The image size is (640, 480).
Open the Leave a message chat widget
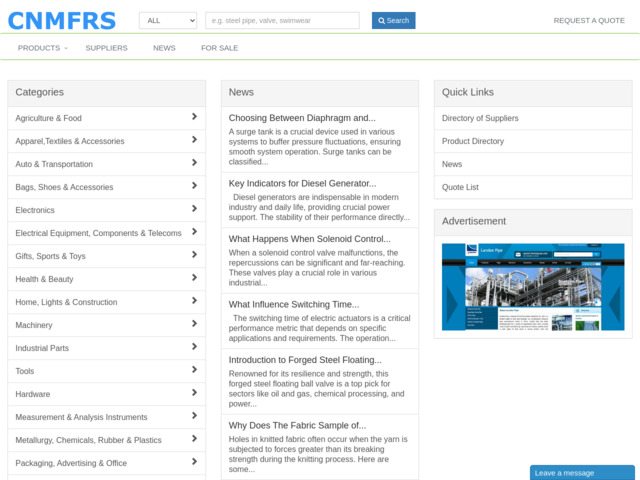(x=582, y=472)
